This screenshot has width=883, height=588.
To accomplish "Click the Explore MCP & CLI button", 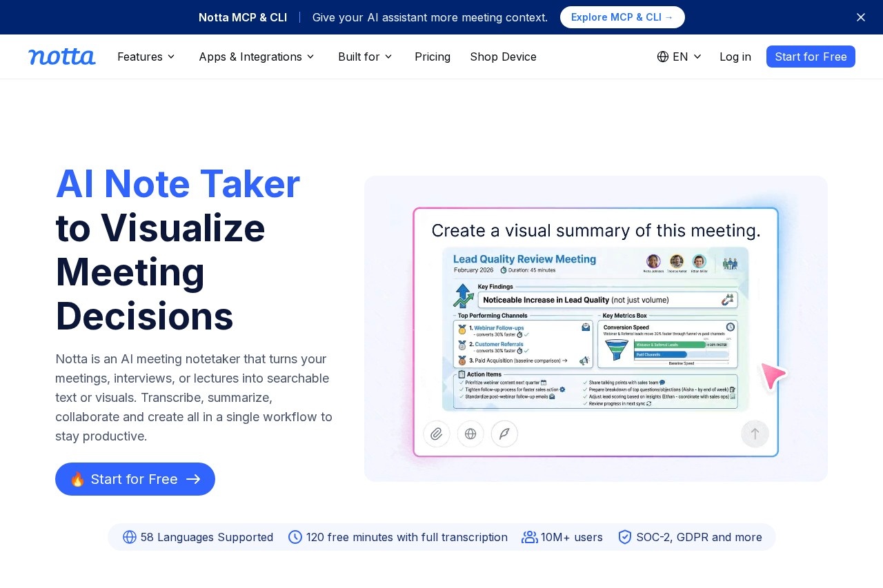I will [622, 17].
